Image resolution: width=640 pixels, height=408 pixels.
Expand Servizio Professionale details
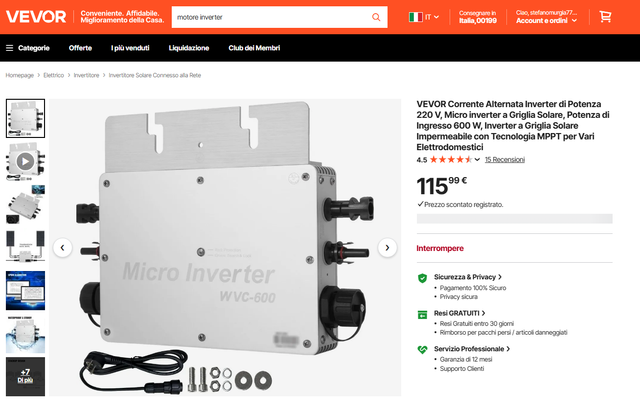(472, 349)
